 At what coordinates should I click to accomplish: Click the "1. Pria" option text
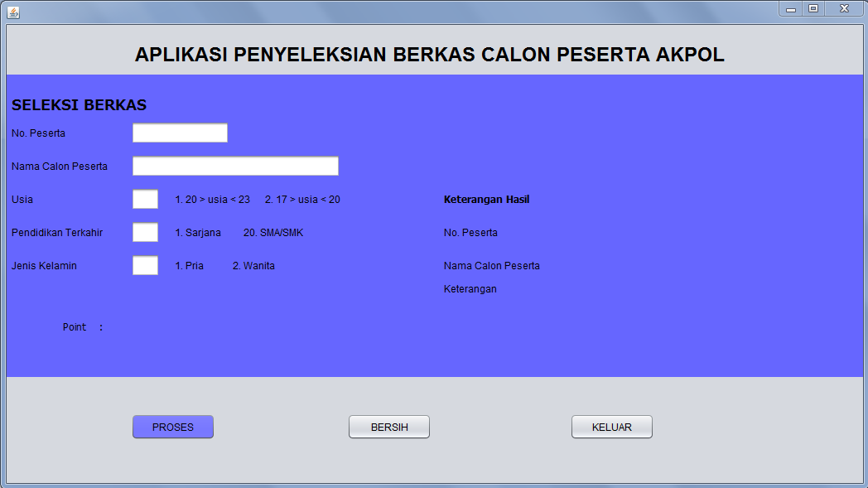(x=190, y=266)
